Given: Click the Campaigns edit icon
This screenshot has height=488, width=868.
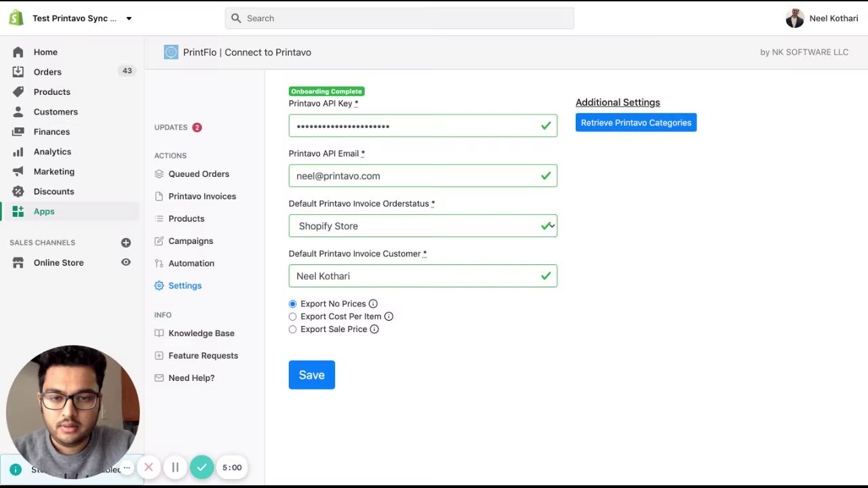Looking at the screenshot, I should (159, 241).
